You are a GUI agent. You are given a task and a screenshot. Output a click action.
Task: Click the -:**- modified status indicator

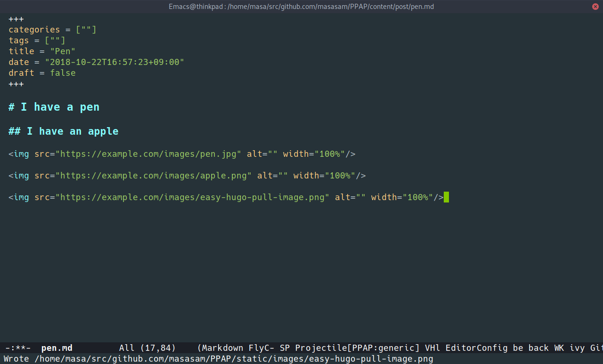18,348
